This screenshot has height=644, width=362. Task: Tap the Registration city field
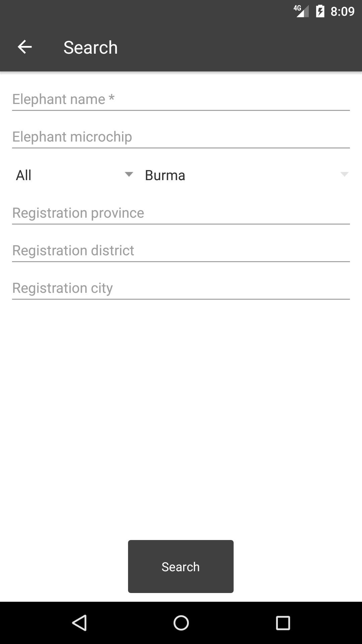[x=181, y=288]
